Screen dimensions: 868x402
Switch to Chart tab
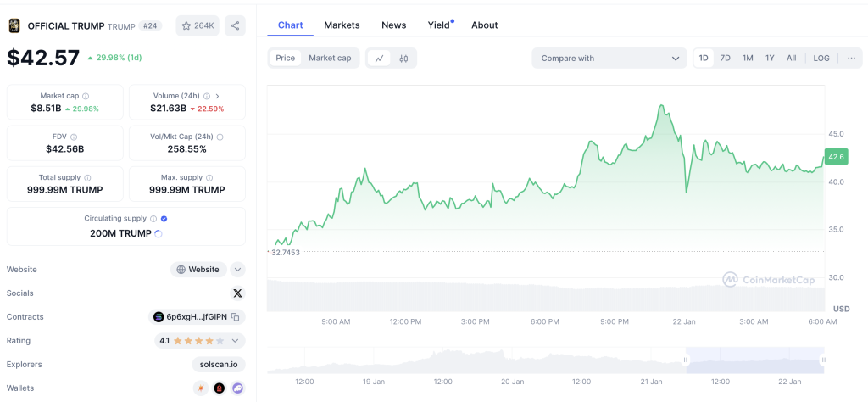(x=290, y=25)
